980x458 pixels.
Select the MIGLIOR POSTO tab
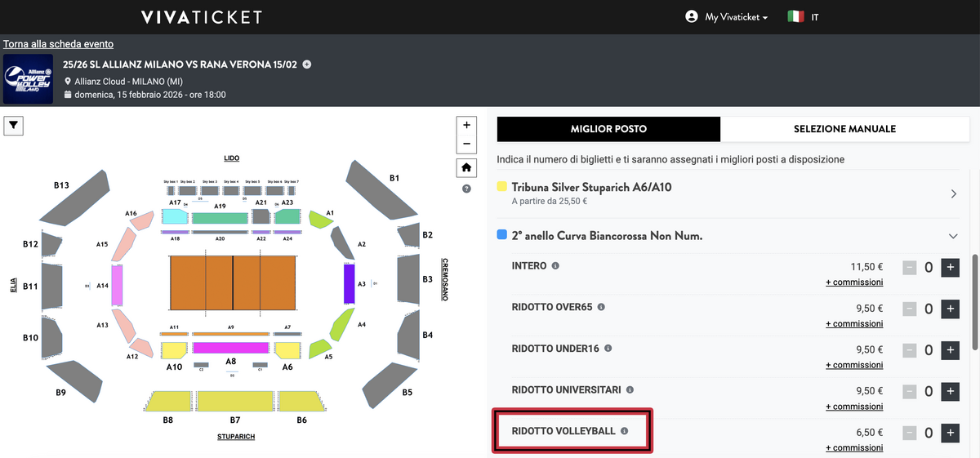click(x=608, y=129)
